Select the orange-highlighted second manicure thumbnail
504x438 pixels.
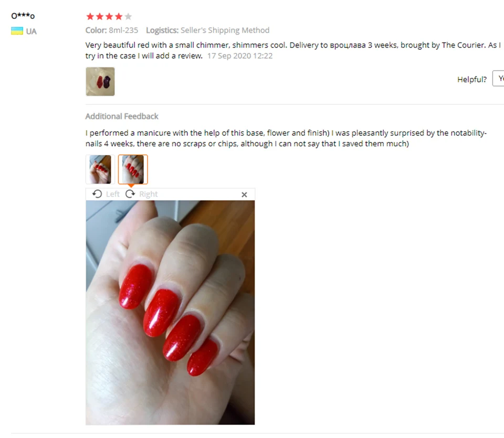tap(133, 169)
